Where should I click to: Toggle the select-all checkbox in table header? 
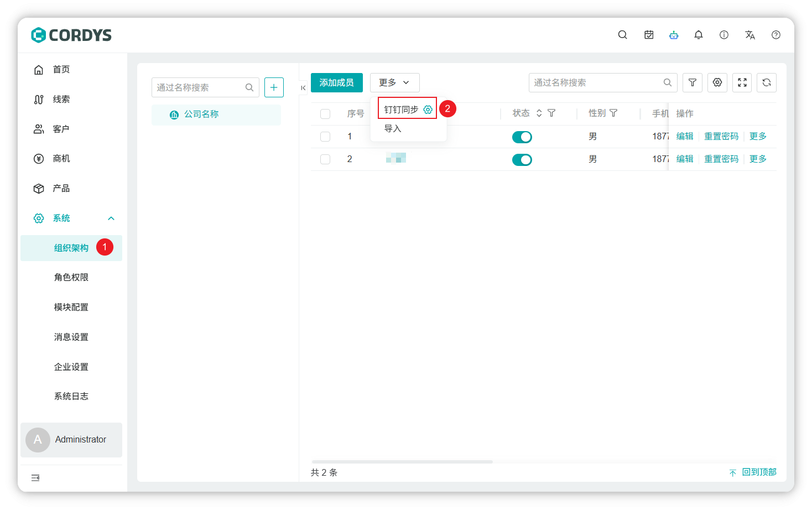point(325,114)
